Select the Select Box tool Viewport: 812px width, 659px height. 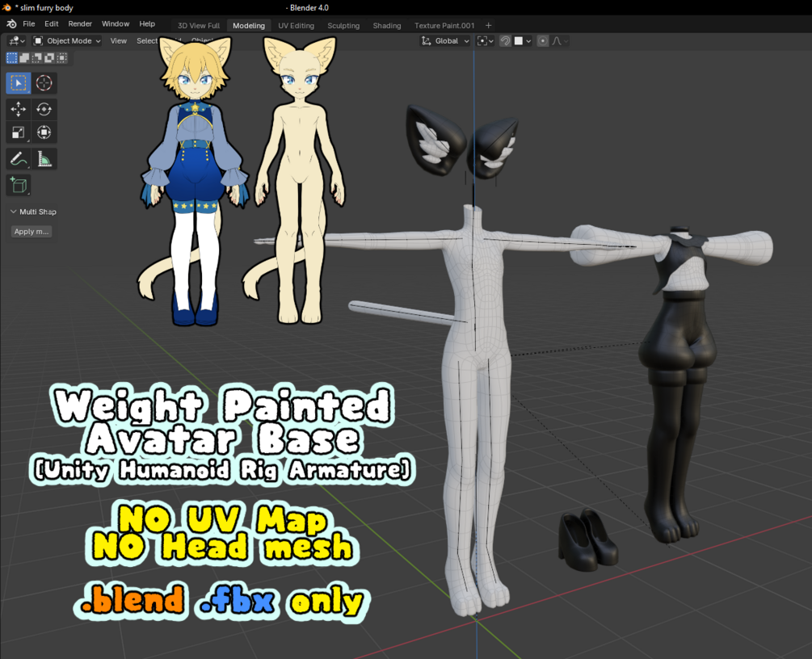(x=18, y=83)
